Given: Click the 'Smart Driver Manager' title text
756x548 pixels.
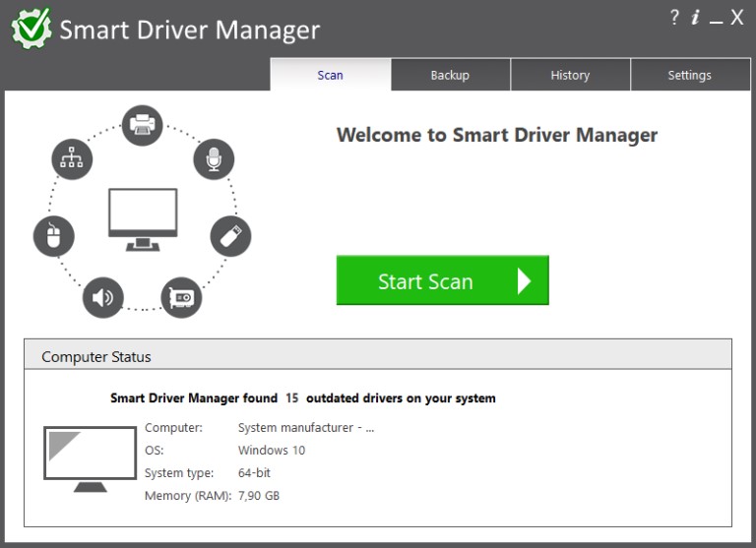Looking at the screenshot, I should [189, 30].
